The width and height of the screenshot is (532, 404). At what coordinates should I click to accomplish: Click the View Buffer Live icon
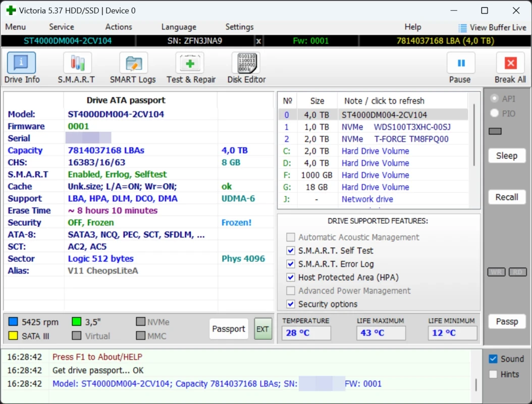[x=462, y=28]
